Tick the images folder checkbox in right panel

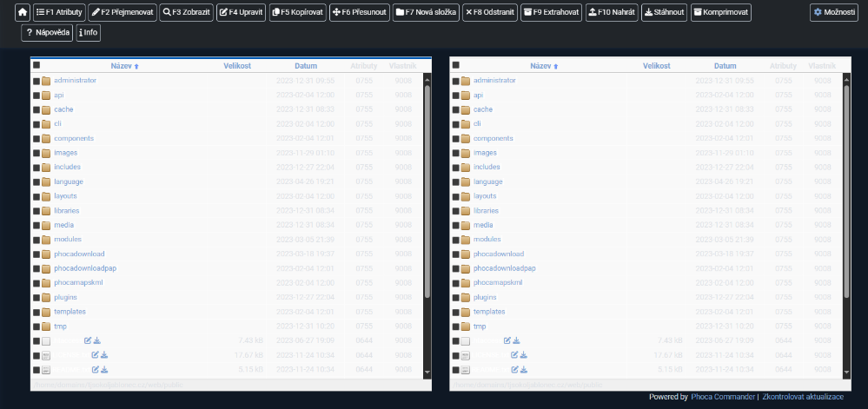pos(456,153)
